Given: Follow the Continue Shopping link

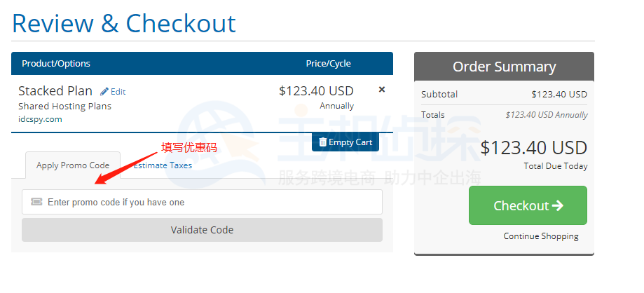Looking at the screenshot, I should tap(541, 236).
